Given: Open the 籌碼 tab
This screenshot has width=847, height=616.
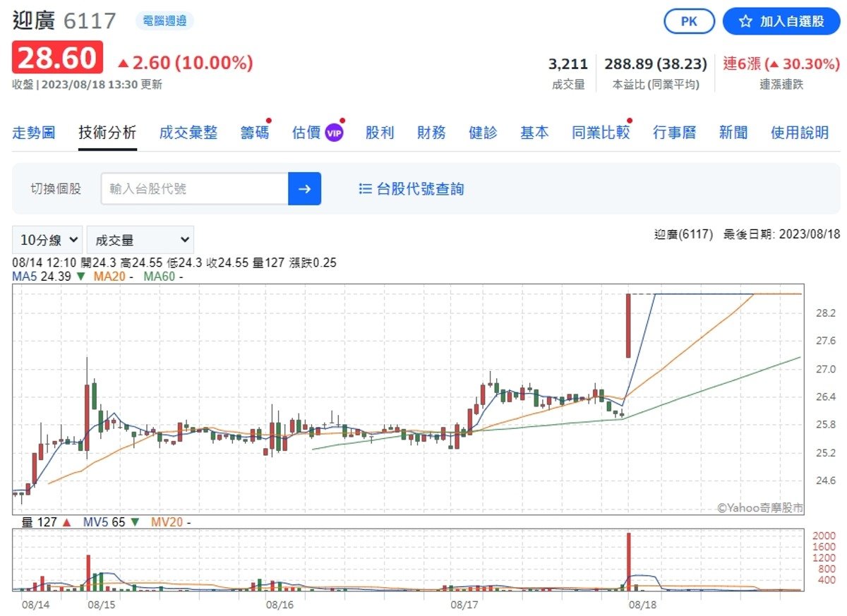Looking at the screenshot, I should coord(255,132).
